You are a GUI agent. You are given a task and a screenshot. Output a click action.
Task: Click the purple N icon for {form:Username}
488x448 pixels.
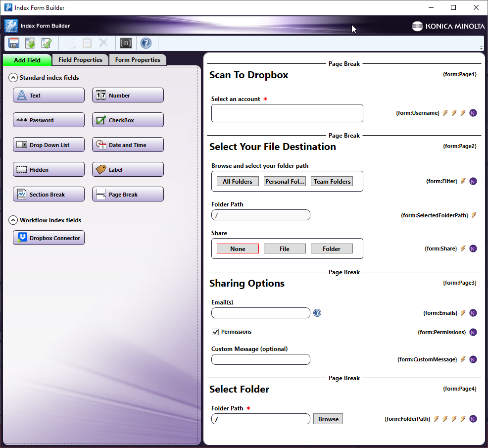473,113
